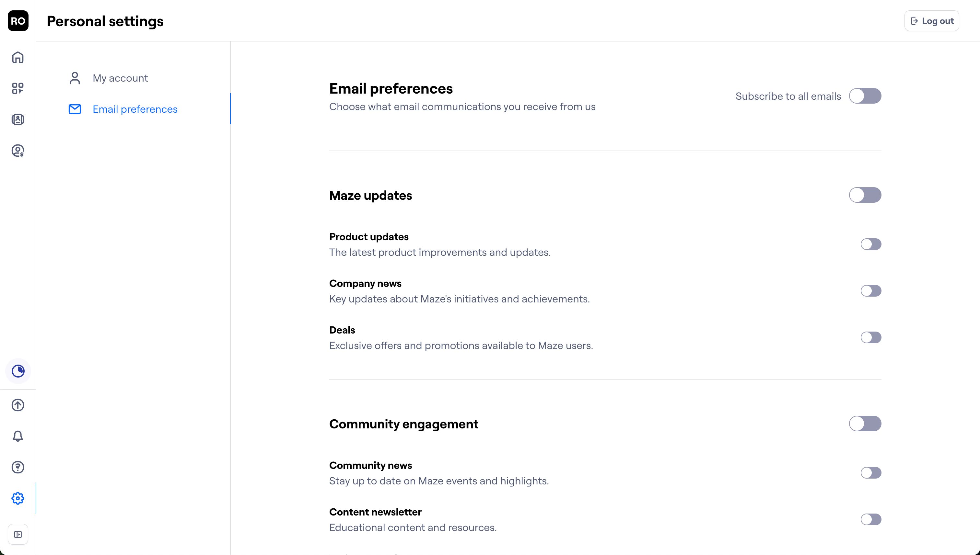Viewport: 980px width, 555px height.
Task: Click "Stay up to date on Maze events and highlights."
Action: pos(439,481)
